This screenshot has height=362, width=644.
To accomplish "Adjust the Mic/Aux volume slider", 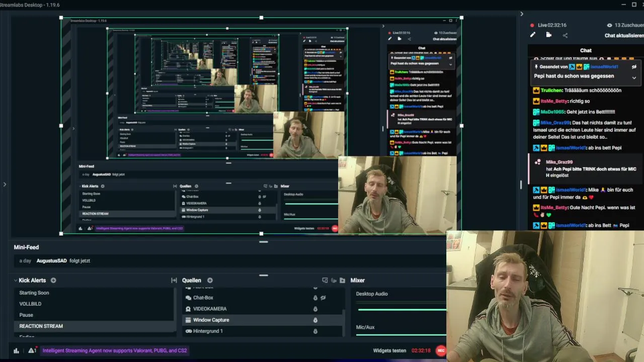I will point(401,334).
